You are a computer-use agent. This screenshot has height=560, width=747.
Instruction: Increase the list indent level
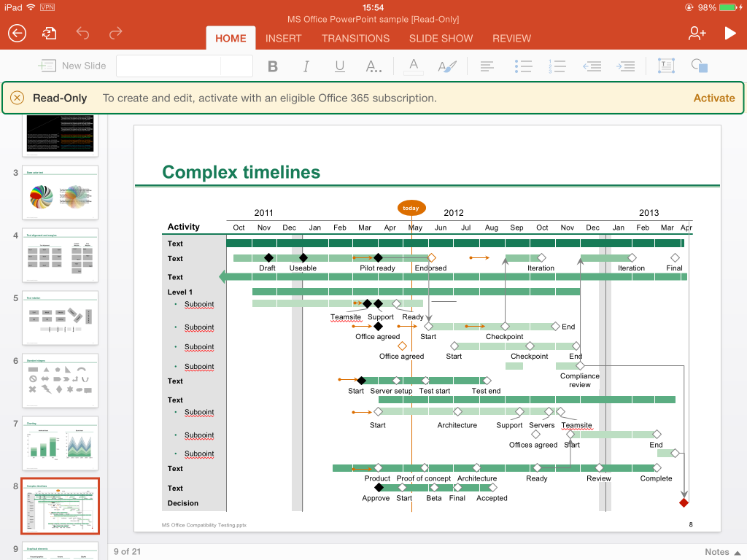pos(625,66)
